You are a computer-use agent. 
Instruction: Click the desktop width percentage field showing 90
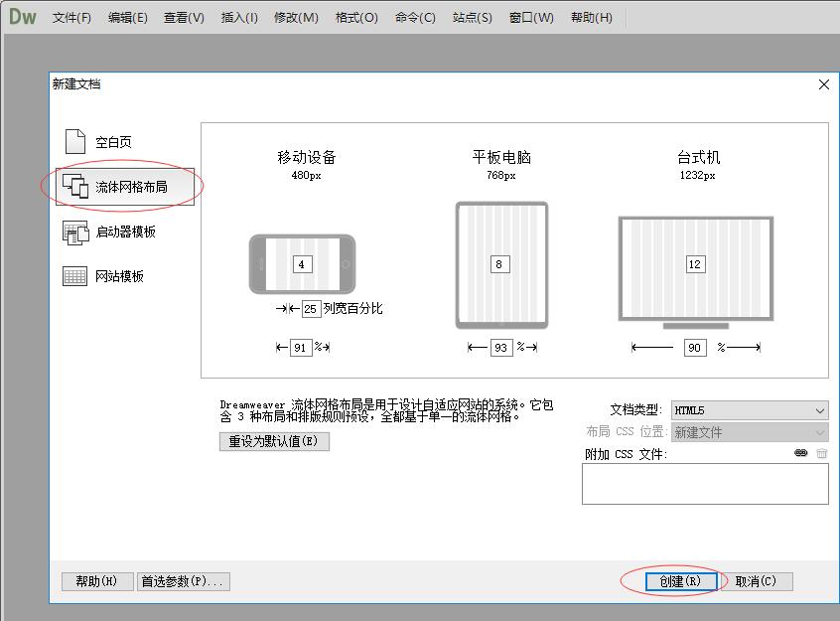pos(694,348)
